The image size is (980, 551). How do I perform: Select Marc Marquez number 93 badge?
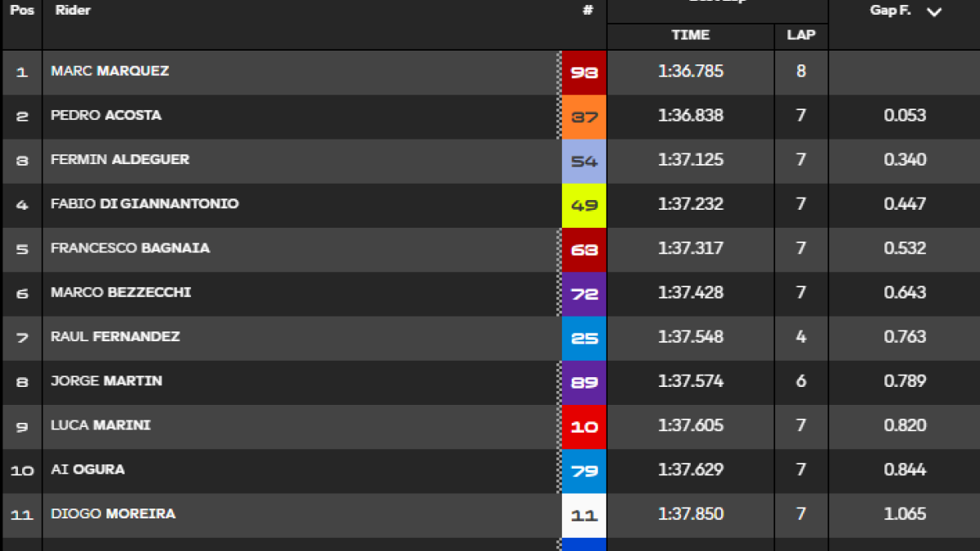click(x=584, y=73)
